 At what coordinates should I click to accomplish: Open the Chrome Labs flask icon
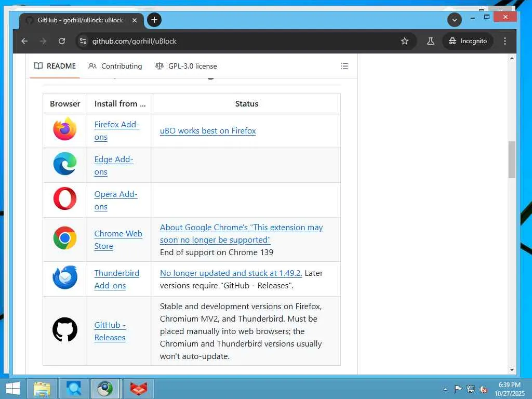(431, 41)
